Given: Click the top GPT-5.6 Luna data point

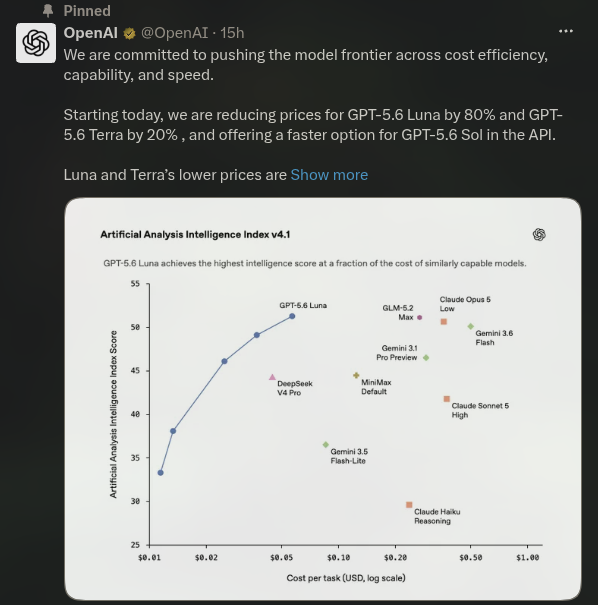Looking at the screenshot, I should click(x=292, y=316).
